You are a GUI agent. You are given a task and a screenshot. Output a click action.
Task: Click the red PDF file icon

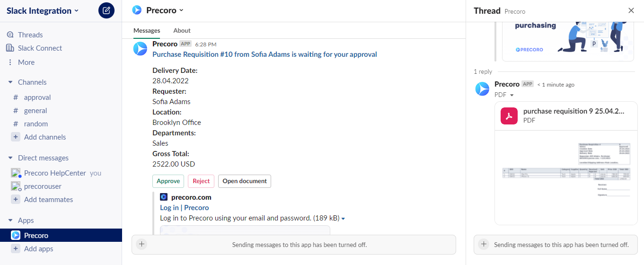509,115
